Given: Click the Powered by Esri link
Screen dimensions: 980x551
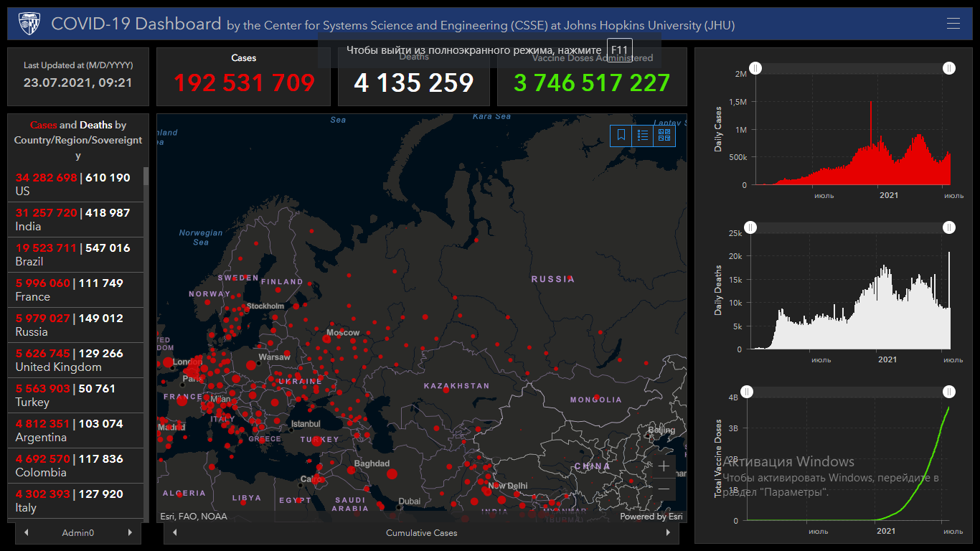Looking at the screenshot, I should click(651, 517).
